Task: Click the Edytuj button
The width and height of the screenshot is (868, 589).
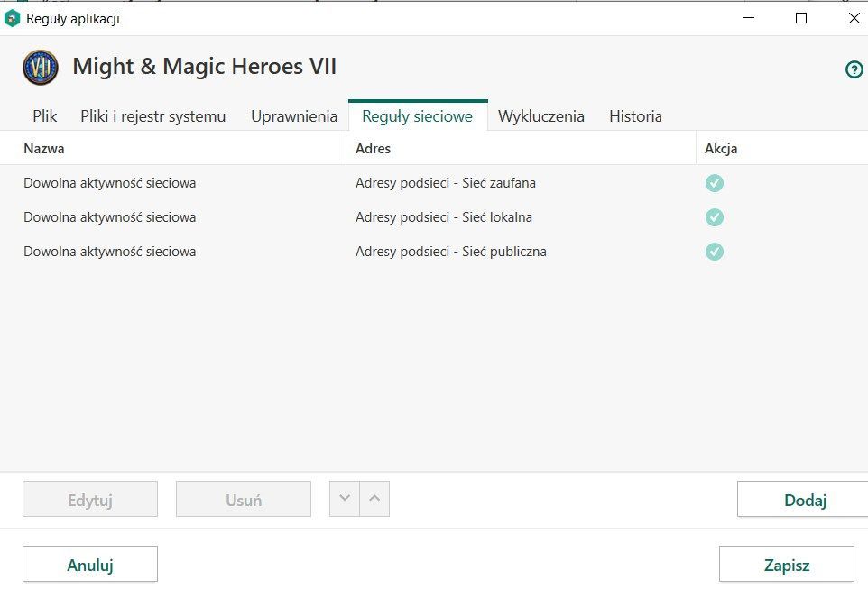Action: click(89, 498)
